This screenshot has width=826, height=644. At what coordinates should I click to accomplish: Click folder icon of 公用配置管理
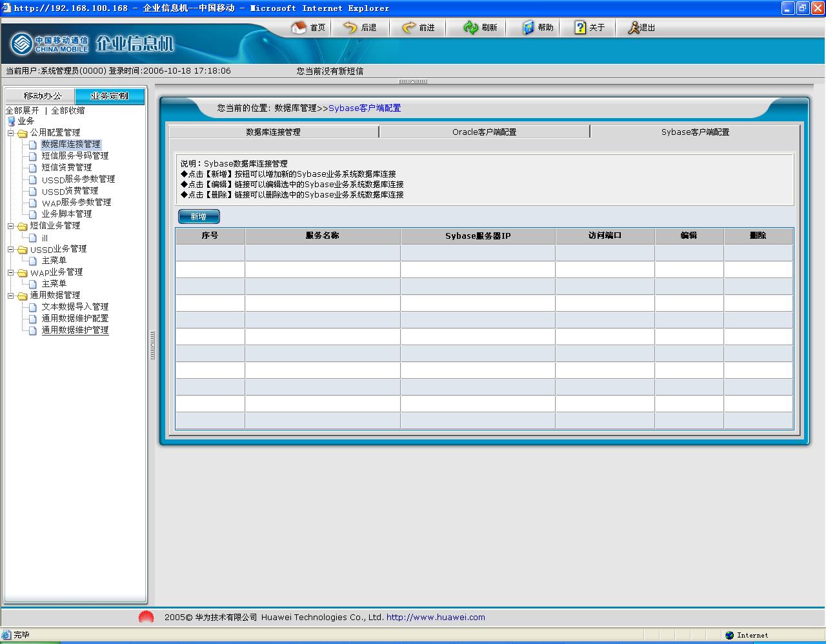23,133
